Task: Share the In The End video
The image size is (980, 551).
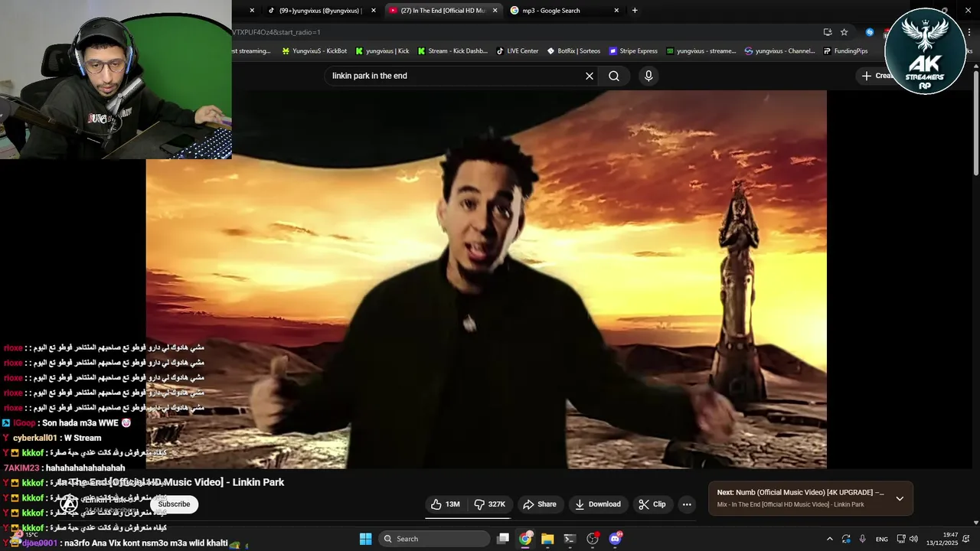Action: tap(540, 504)
